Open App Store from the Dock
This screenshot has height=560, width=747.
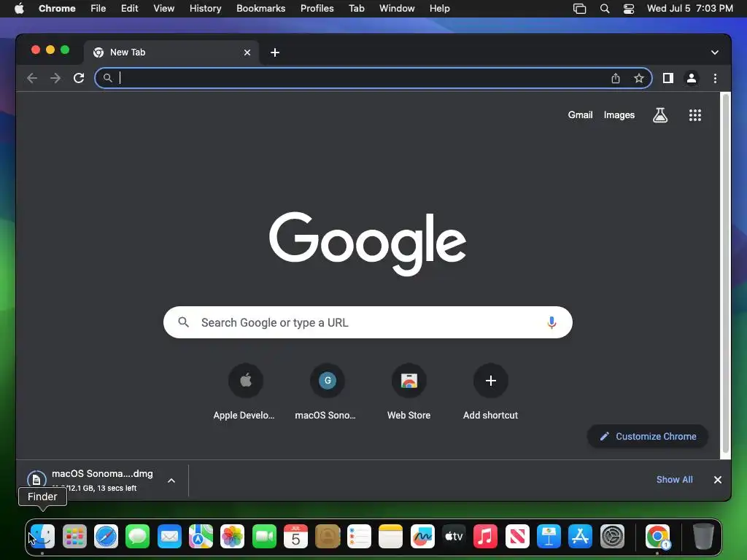(580, 536)
